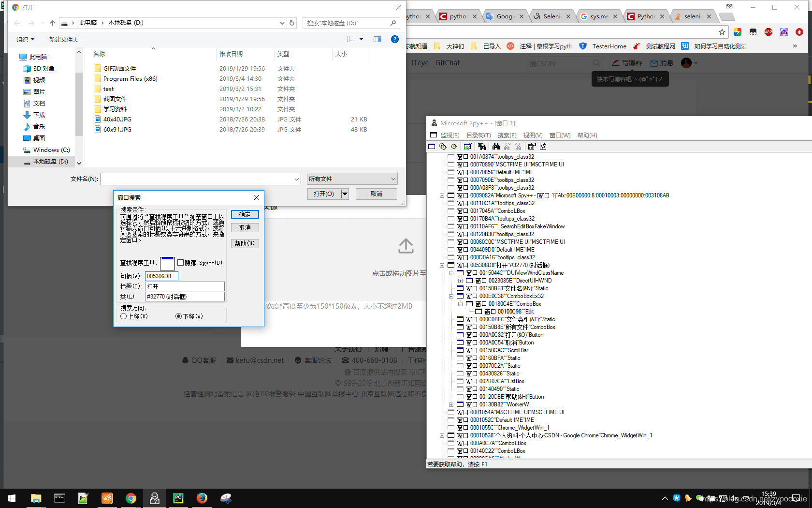Expand the 00130B82 WorkerW tree node
812x508 pixels.
pyautogui.click(x=451, y=404)
